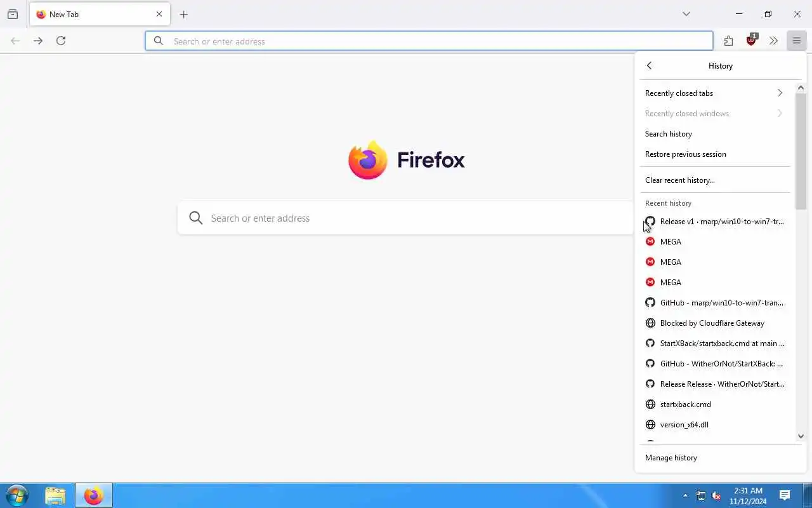The height and width of the screenshot is (508, 812).
Task: Switch to the New Tab tab
Action: click(x=100, y=14)
